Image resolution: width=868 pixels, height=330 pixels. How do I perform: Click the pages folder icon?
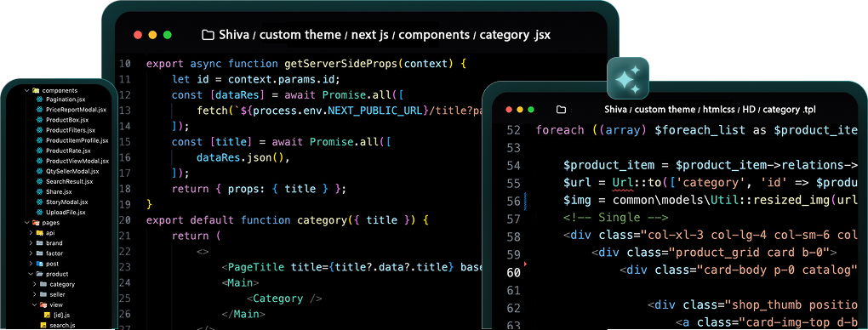pos(36,223)
